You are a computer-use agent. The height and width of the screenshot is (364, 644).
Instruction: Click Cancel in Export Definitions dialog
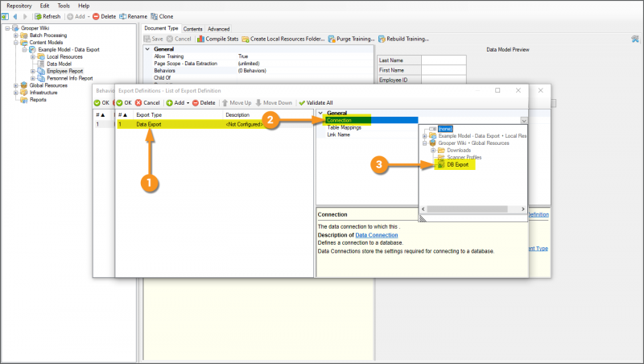(147, 103)
